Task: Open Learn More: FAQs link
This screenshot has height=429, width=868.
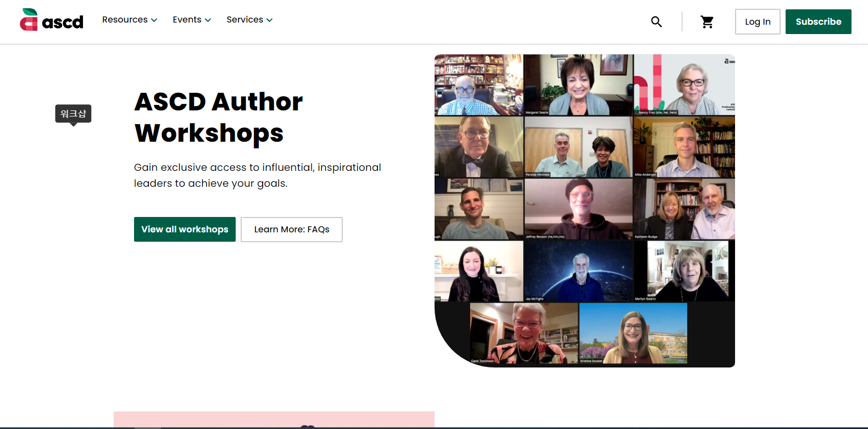Action: [292, 229]
